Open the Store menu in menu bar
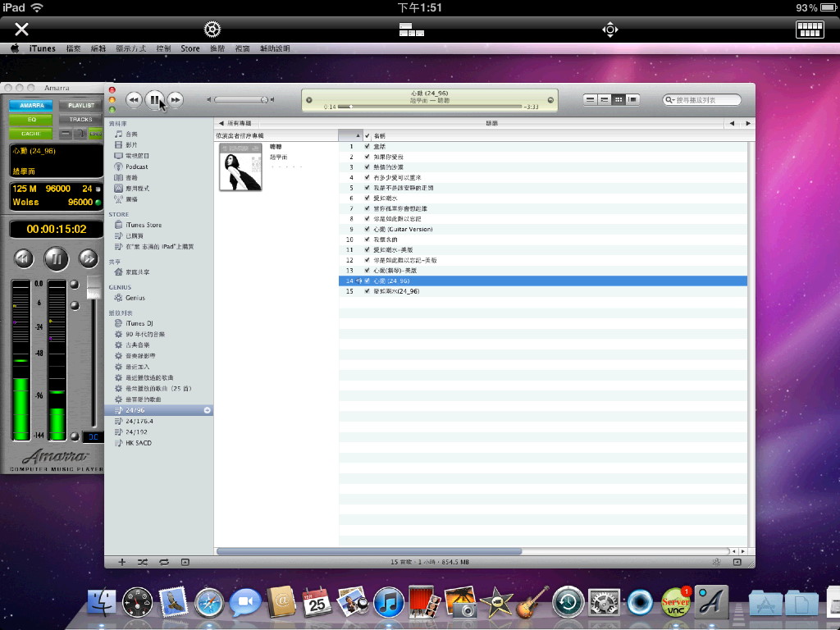The image size is (840, 630). [x=189, y=48]
